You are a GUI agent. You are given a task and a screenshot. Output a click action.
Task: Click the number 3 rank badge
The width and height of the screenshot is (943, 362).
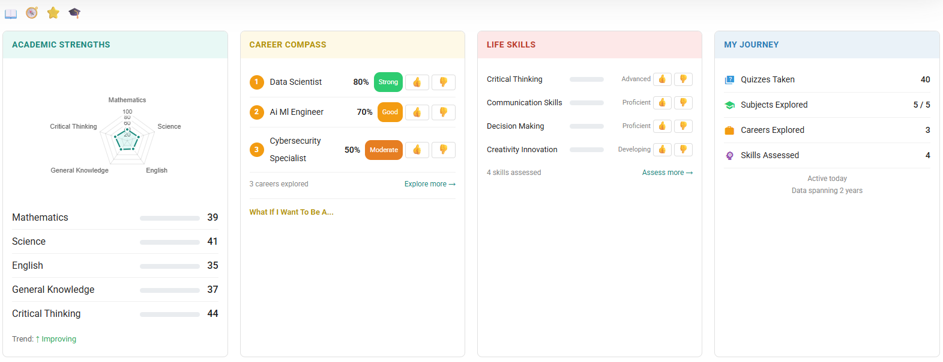click(x=257, y=150)
